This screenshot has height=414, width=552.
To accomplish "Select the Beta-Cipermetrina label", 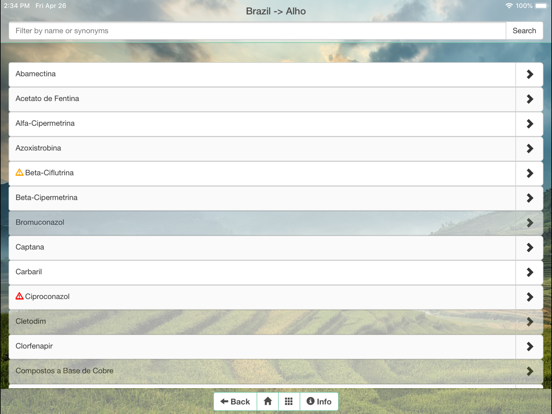I will click(46, 197).
